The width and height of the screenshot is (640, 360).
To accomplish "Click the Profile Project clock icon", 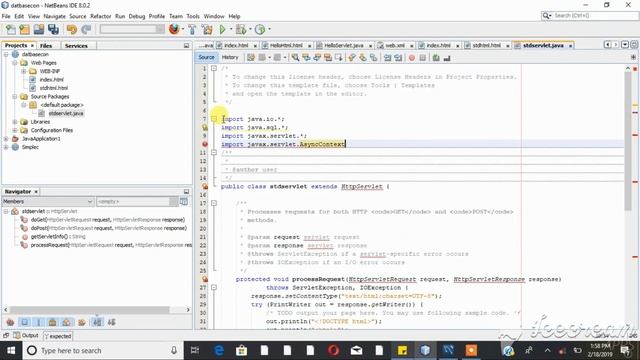I will click(x=260, y=29).
